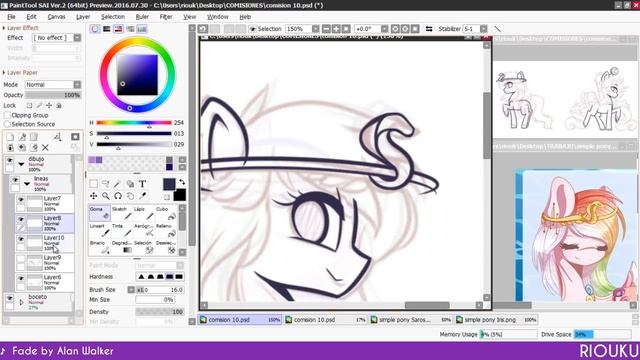The height and width of the screenshot is (360, 640).
Task: Toggle the color wheel panel
Action: pos(95,29)
